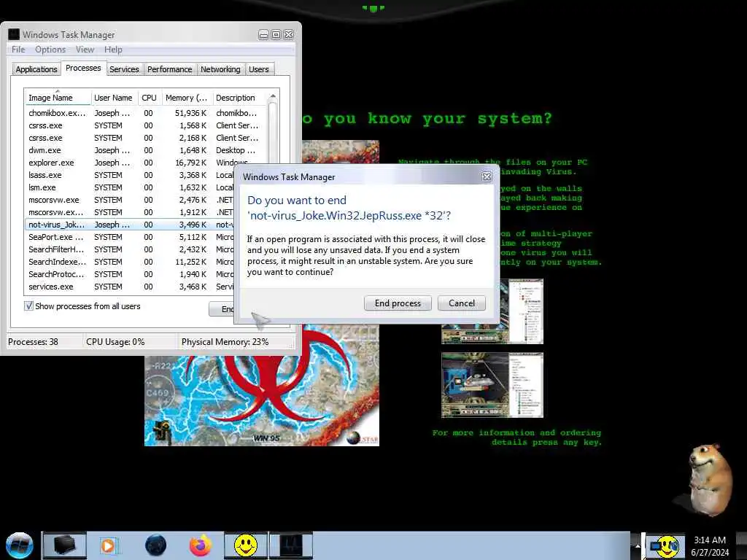Select the Processes tab
Screen dimensions: 747x560
[x=83, y=68]
